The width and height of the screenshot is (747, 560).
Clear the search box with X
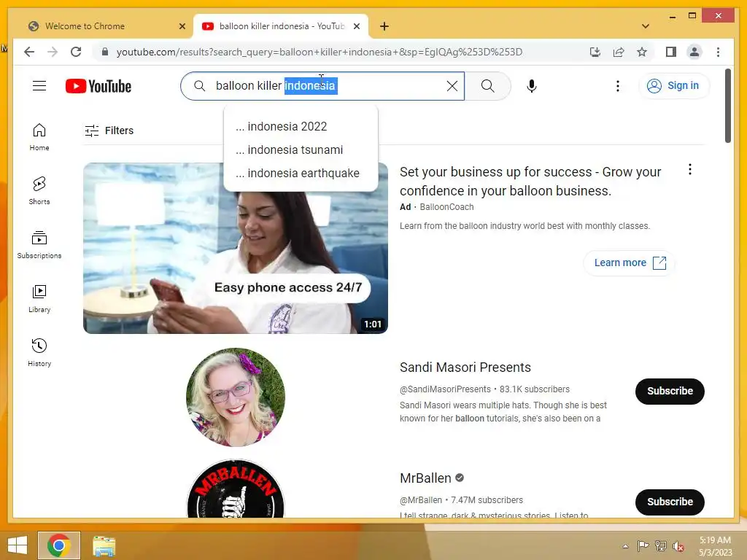[x=452, y=86]
